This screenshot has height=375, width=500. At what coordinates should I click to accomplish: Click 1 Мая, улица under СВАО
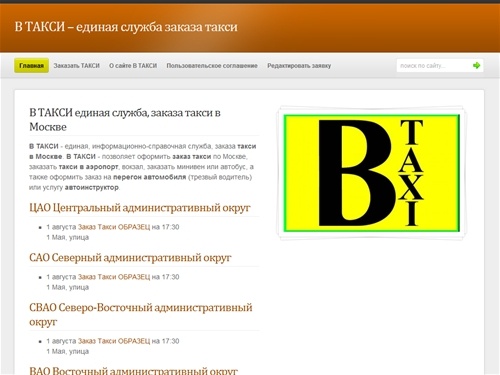point(68,351)
